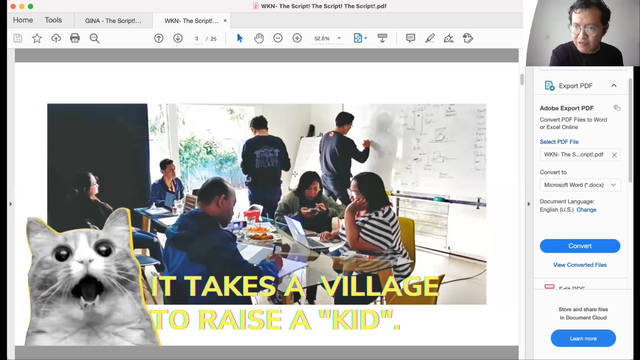The width and height of the screenshot is (640, 360).
Task: Click the WKN file name field
Action: [580, 155]
